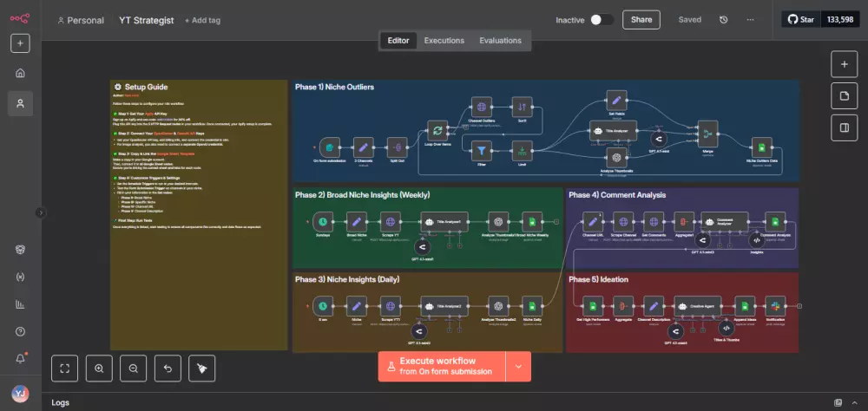This screenshot has width=868, height=411.
Task: Click the add node plus button on right
Action: (x=845, y=64)
